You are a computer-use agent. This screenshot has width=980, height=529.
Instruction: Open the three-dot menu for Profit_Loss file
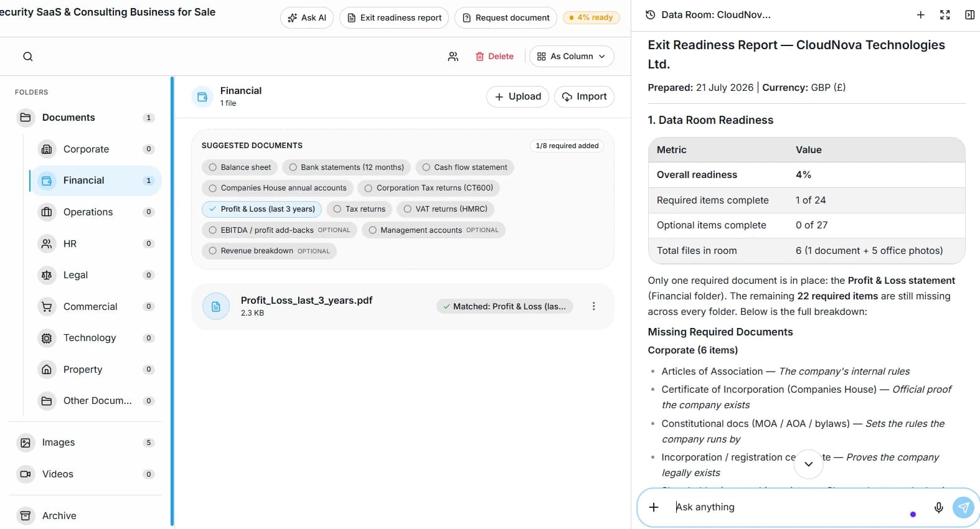(593, 306)
